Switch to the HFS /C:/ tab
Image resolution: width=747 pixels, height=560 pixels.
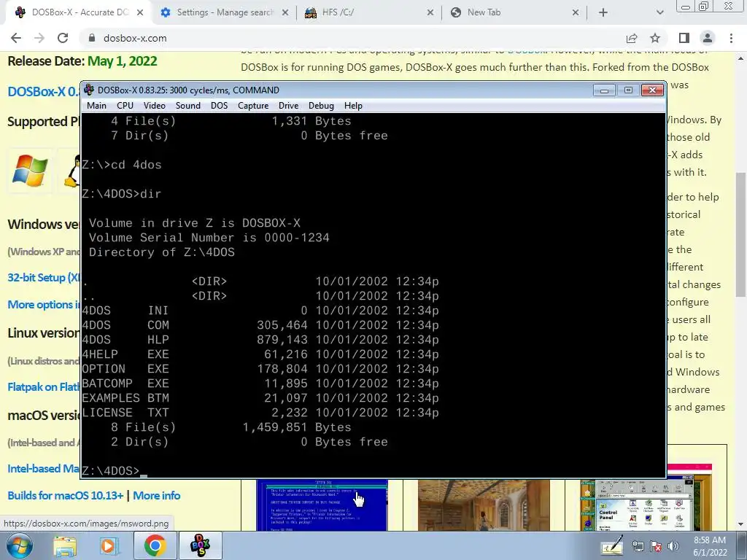(368, 12)
